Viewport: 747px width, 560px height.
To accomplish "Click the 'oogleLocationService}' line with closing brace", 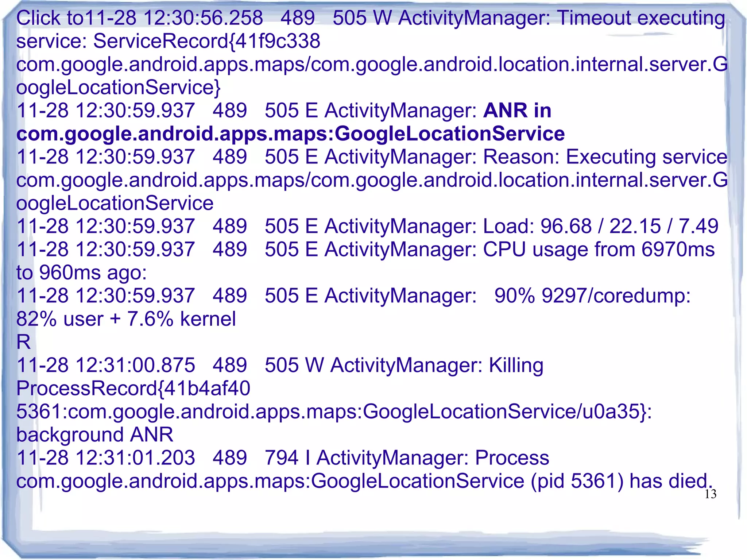I will tap(119, 88).
